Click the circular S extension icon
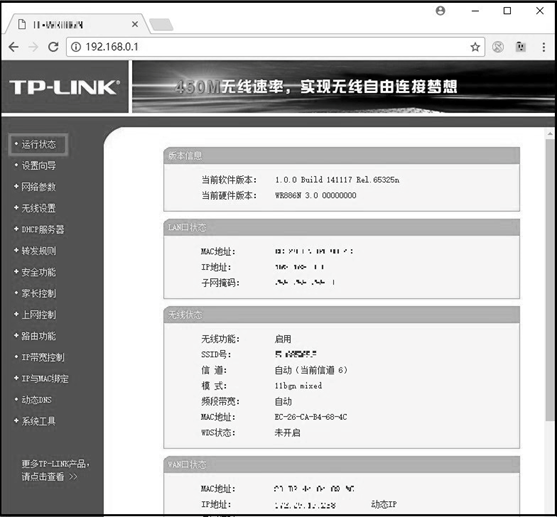This screenshot has height=517, width=557. (498, 47)
